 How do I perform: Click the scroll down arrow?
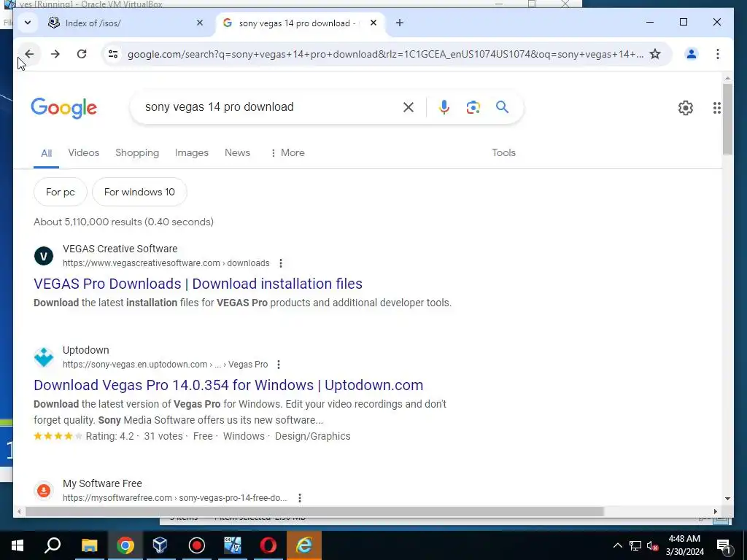pyautogui.click(x=727, y=499)
